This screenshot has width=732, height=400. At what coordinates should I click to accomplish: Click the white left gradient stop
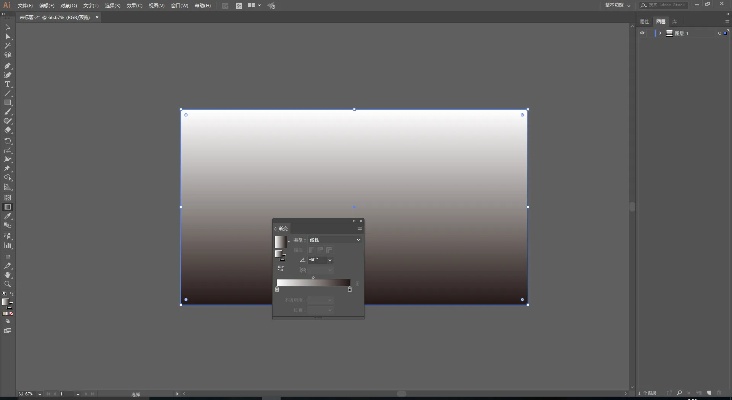(277, 289)
